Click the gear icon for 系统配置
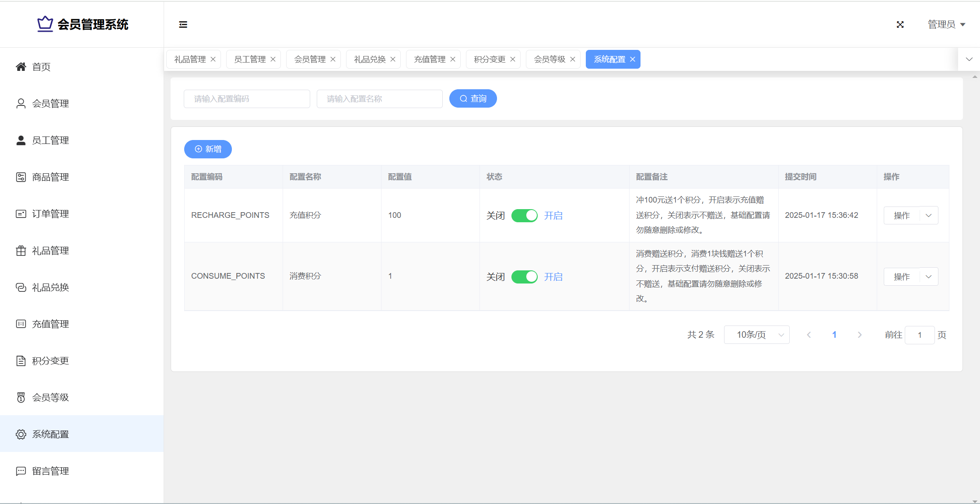This screenshot has width=980, height=504. tap(21, 434)
